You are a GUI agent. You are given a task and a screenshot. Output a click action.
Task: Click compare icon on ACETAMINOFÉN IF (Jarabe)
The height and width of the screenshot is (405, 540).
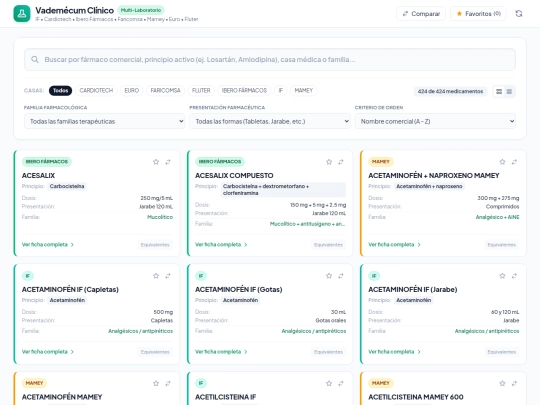[x=514, y=276]
